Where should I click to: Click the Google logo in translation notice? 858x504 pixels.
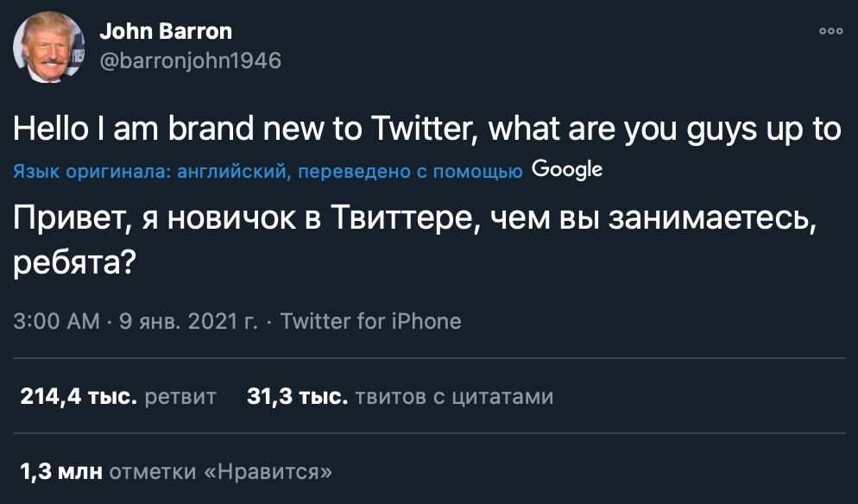tap(567, 170)
